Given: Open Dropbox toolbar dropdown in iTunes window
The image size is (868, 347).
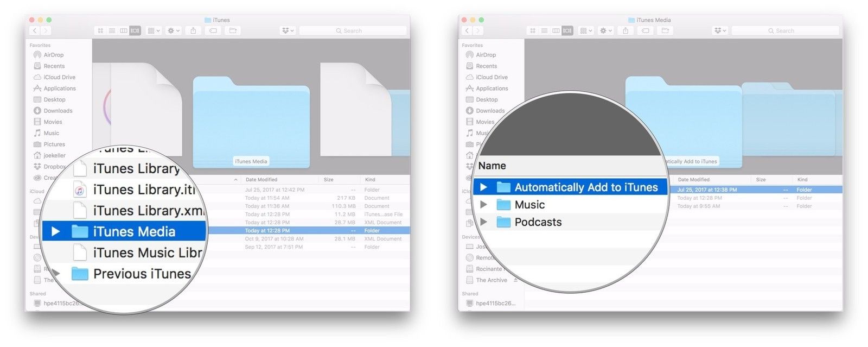Looking at the screenshot, I should tap(288, 31).
